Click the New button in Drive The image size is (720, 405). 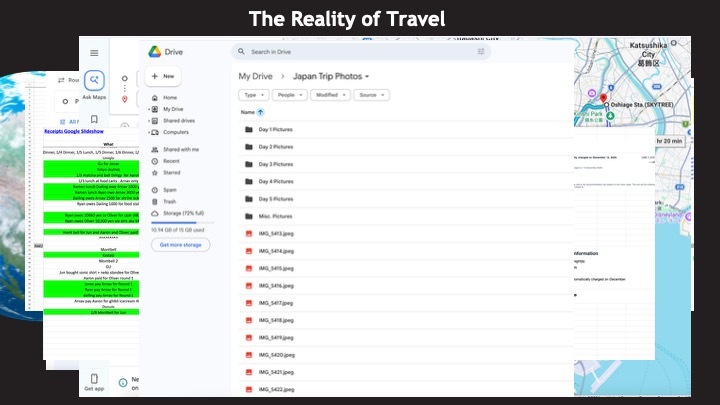(163, 76)
